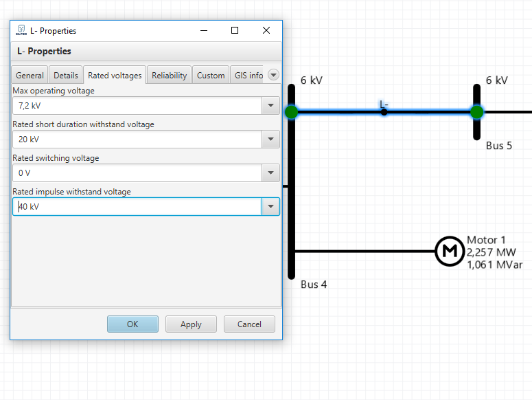Click the 0 V switching voltage field
Image resolution: width=532 pixels, height=400 pixels.
coord(137,173)
